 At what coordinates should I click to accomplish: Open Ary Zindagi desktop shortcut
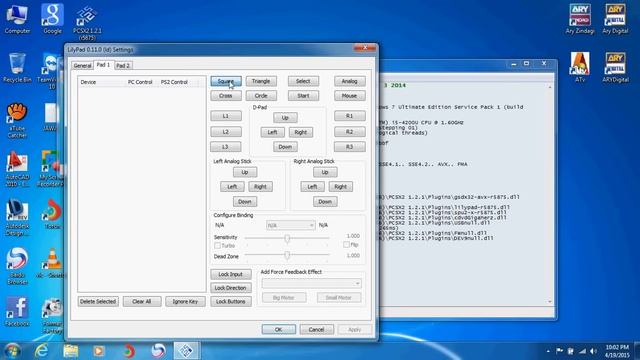[580, 19]
